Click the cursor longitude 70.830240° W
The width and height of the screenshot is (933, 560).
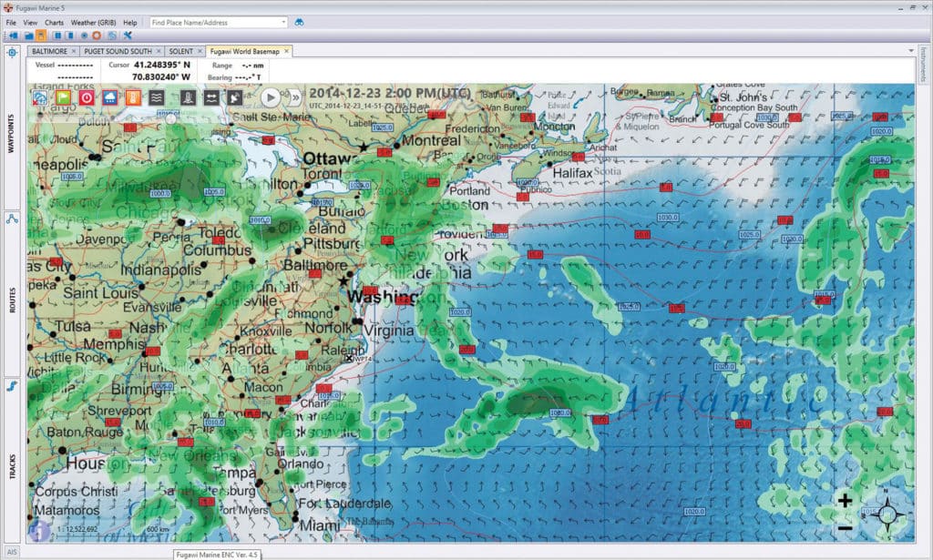click(161, 76)
